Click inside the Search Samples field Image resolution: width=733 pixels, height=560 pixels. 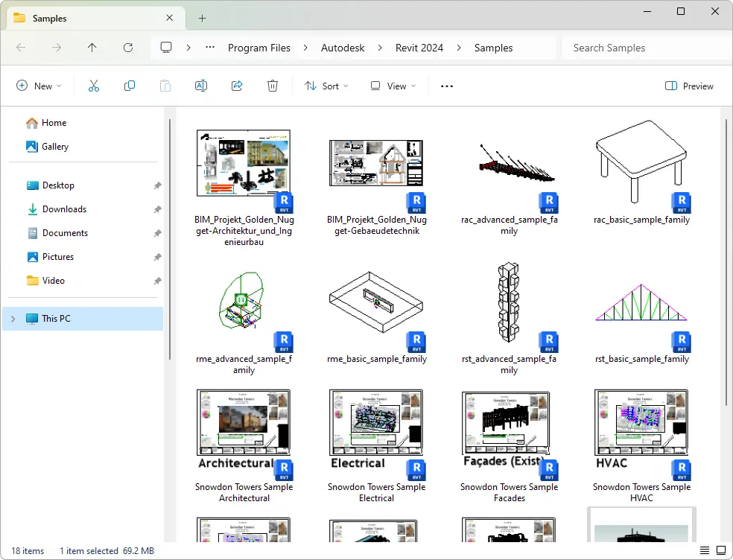pos(641,47)
